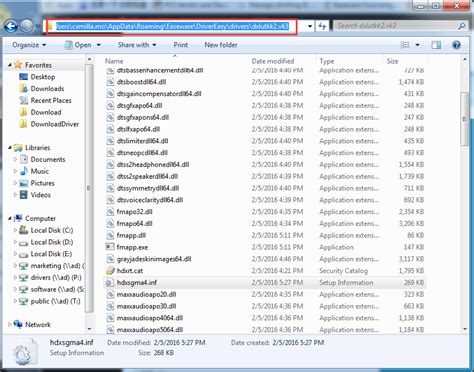Click the grayjadeskinimages64.dll file icon

tap(110, 259)
